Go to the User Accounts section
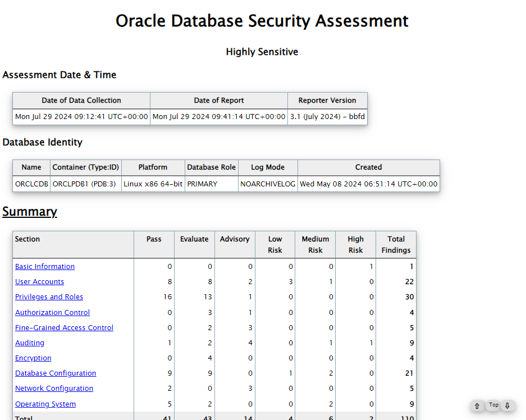This screenshot has height=420, width=526. click(x=39, y=282)
